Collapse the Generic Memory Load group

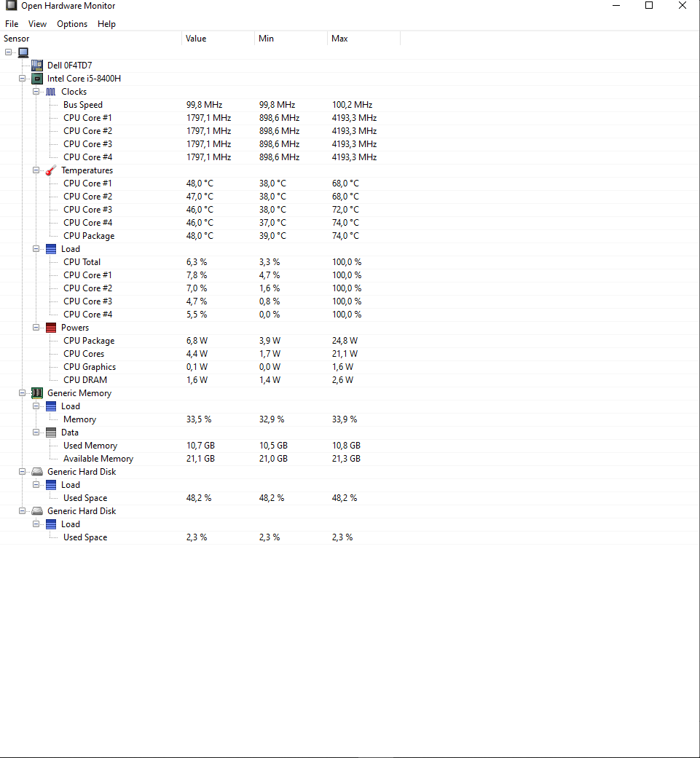pyautogui.click(x=36, y=406)
